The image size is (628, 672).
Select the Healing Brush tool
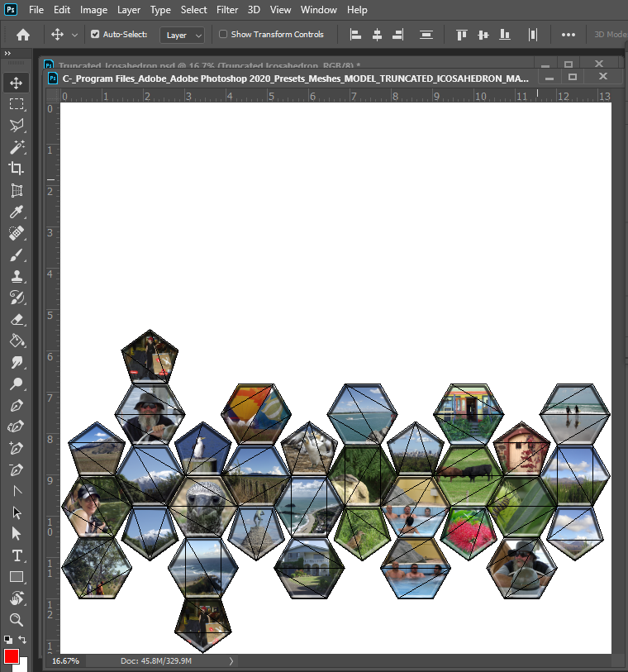[17, 233]
